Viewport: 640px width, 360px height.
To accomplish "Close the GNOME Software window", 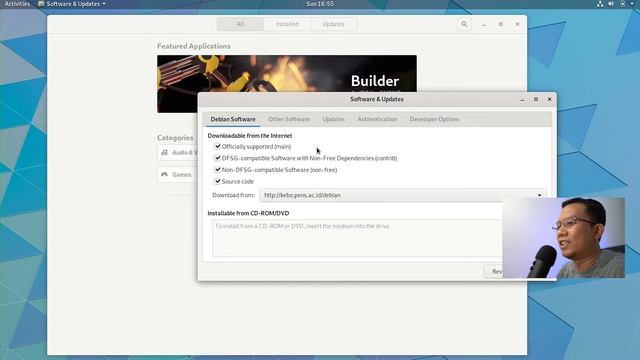I will (x=517, y=24).
